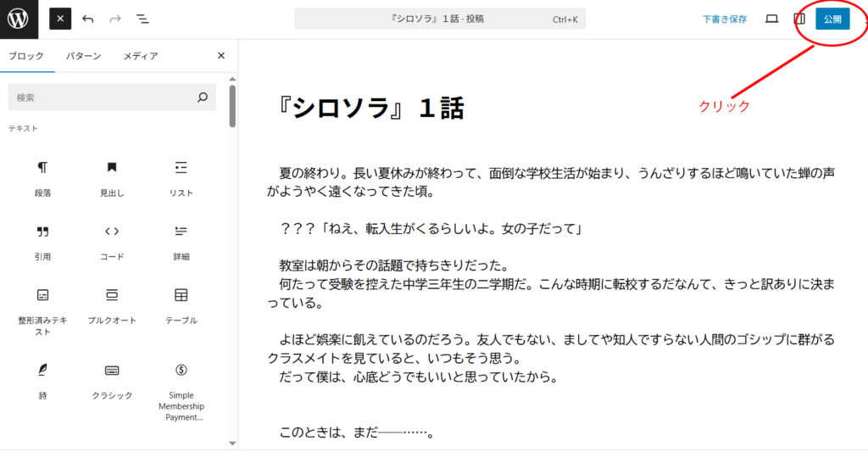Insert a クラシック classic block
868x452 pixels.
pyautogui.click(x=112, y=381)
